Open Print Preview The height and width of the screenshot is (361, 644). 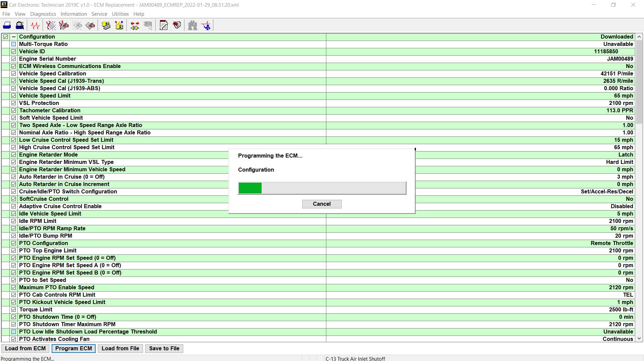(19, 25)
